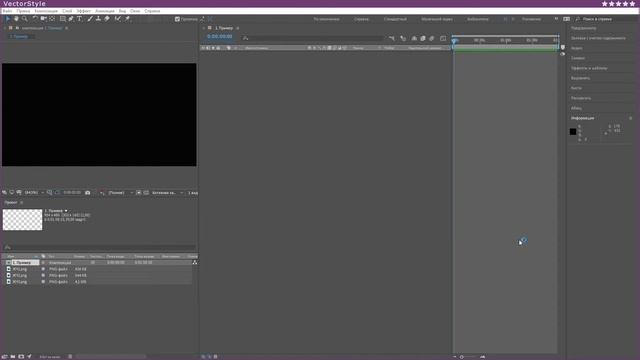640x360 pixels.
Task: Open the Окно menu
Action: (135, 11)
